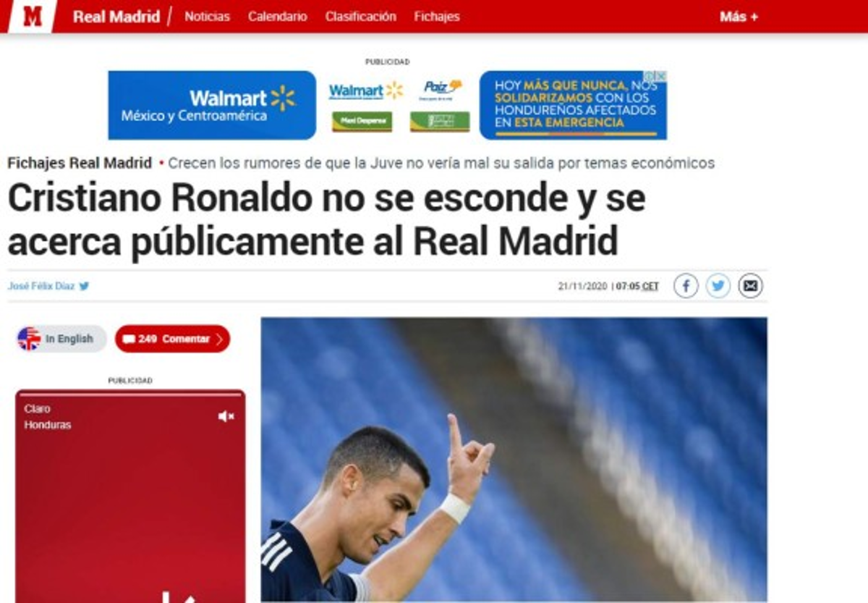Open the AdChoices icon on banner
This screenshot has height=603, width=868.
tap(655, 75)
